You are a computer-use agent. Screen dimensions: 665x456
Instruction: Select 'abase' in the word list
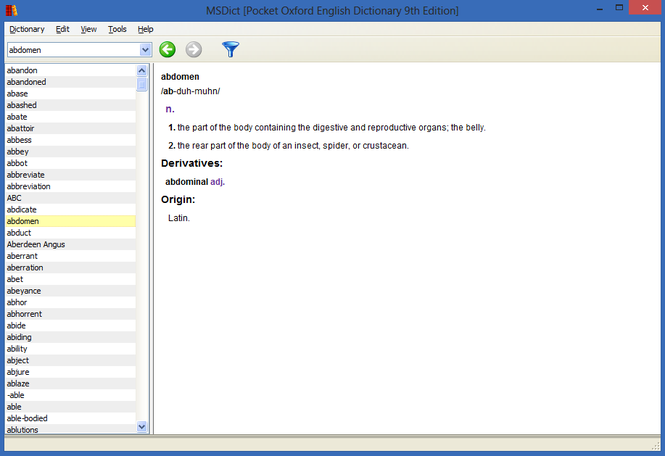[70, 93]
